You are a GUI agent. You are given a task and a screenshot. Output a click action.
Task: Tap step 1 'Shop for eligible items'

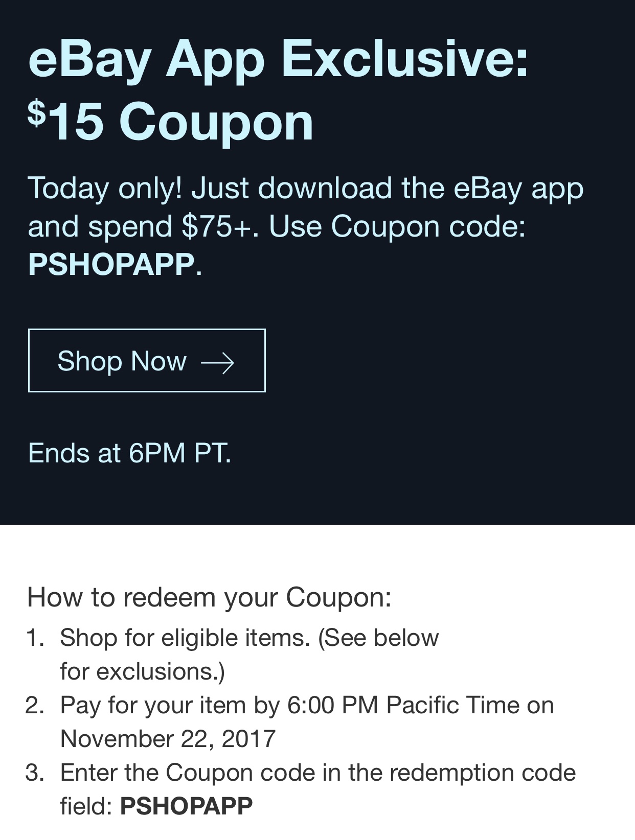pyautogui.click(x=185, y=638)
